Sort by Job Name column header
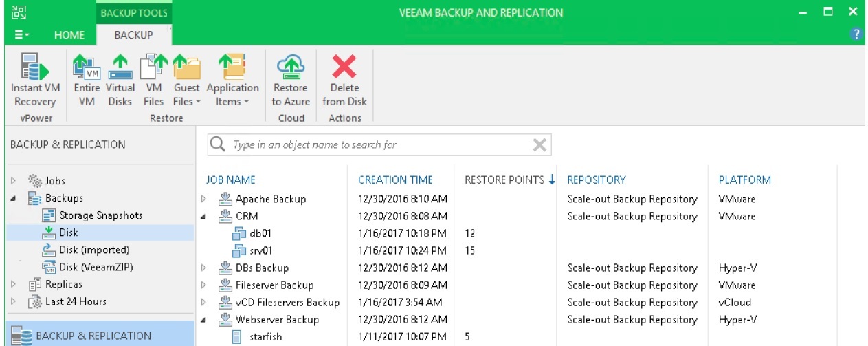 231,180
